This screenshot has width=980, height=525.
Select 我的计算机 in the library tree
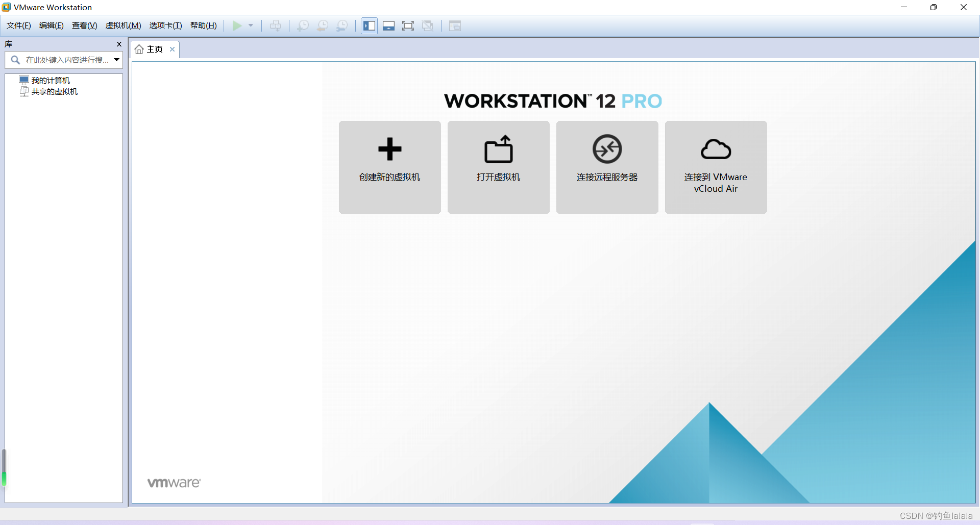[51, 80]
